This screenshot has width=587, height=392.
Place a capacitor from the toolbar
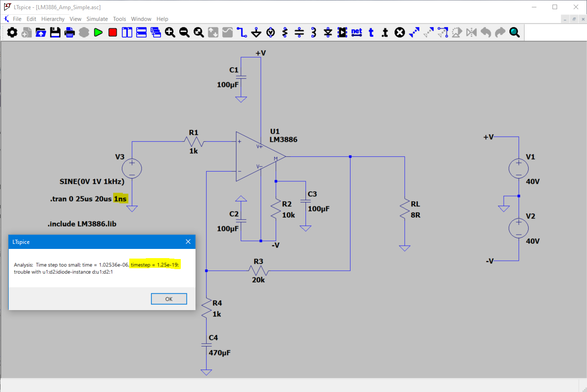click(x=299, y=32)
